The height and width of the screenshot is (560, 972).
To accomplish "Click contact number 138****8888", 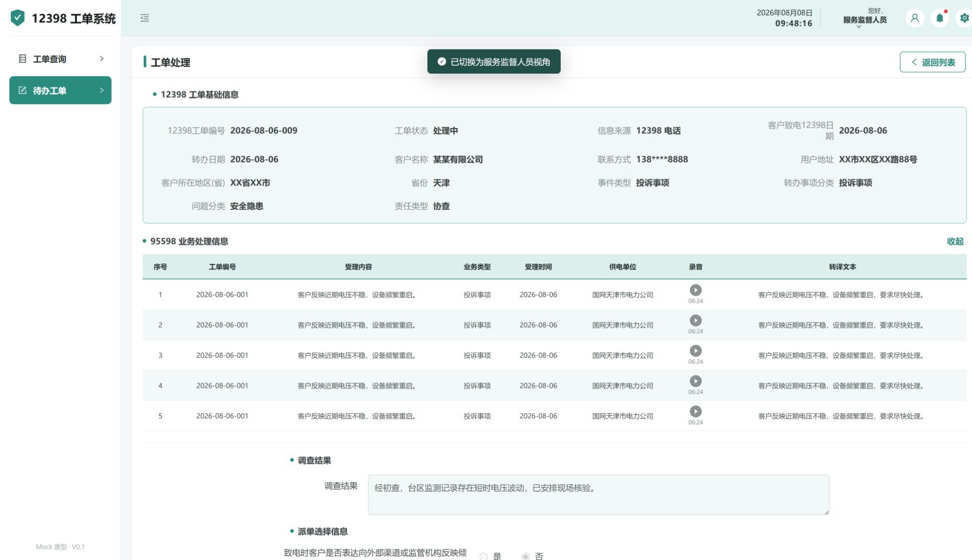I will (662, 159).
